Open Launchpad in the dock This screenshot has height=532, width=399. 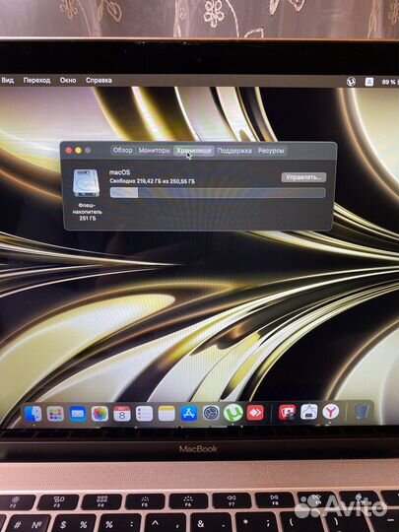pyautogui.click(x=55, y=414)
